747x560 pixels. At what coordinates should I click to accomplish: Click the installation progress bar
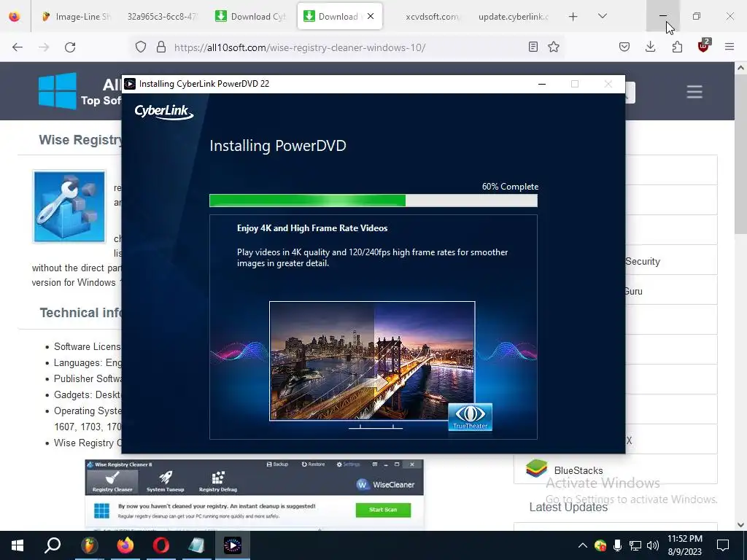(373, 201)
